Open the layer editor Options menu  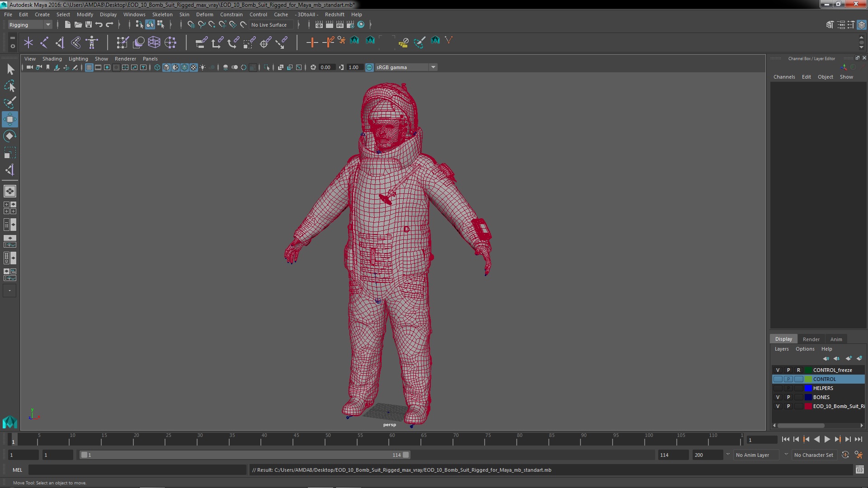coord(805,349)
